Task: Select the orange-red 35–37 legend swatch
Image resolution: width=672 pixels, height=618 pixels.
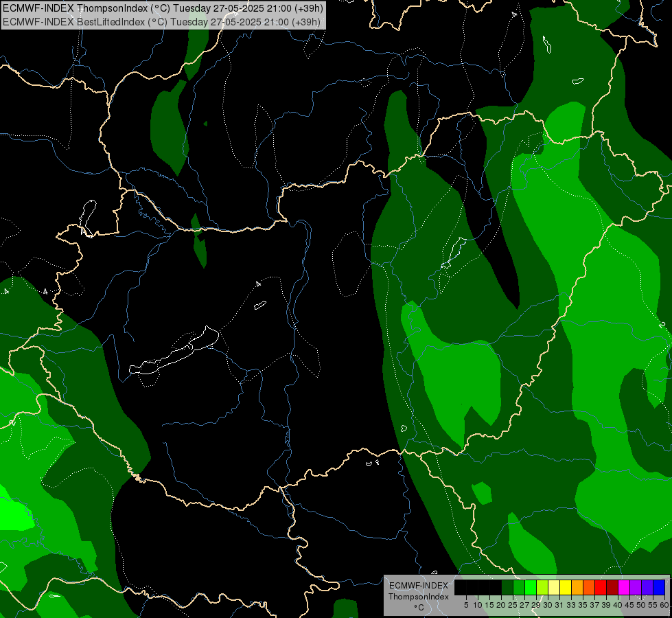Action: [589, 587]
